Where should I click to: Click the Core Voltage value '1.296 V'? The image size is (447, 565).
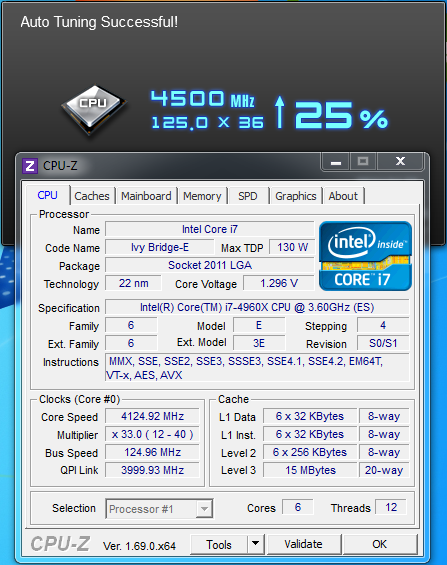click(x=279, y=283)
